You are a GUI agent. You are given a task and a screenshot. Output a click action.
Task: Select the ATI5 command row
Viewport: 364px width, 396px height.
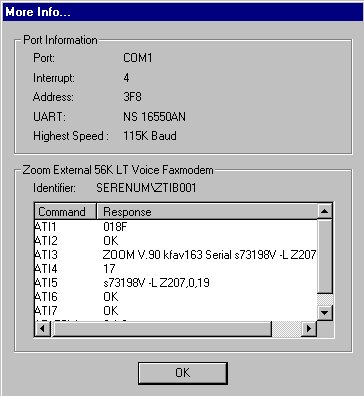point(176,283)
